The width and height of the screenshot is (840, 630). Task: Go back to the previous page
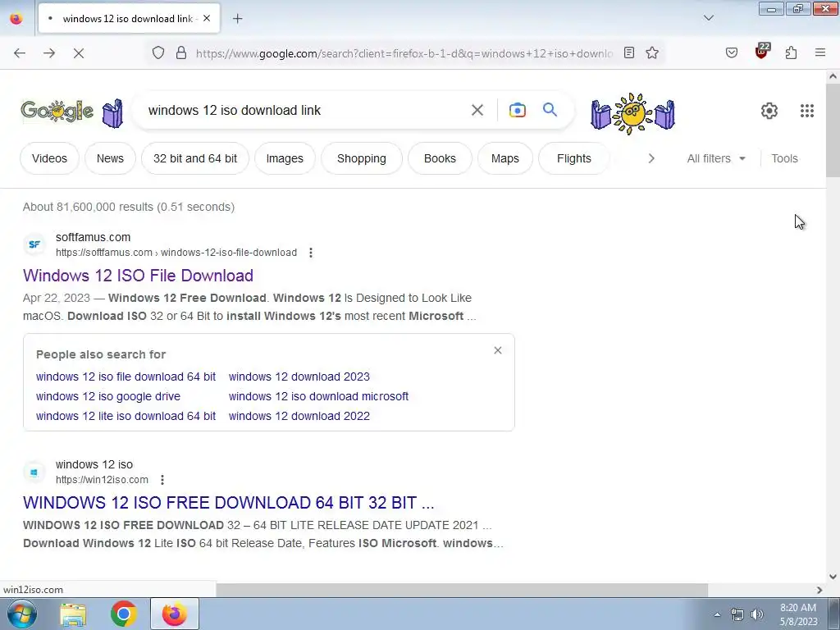20,53
